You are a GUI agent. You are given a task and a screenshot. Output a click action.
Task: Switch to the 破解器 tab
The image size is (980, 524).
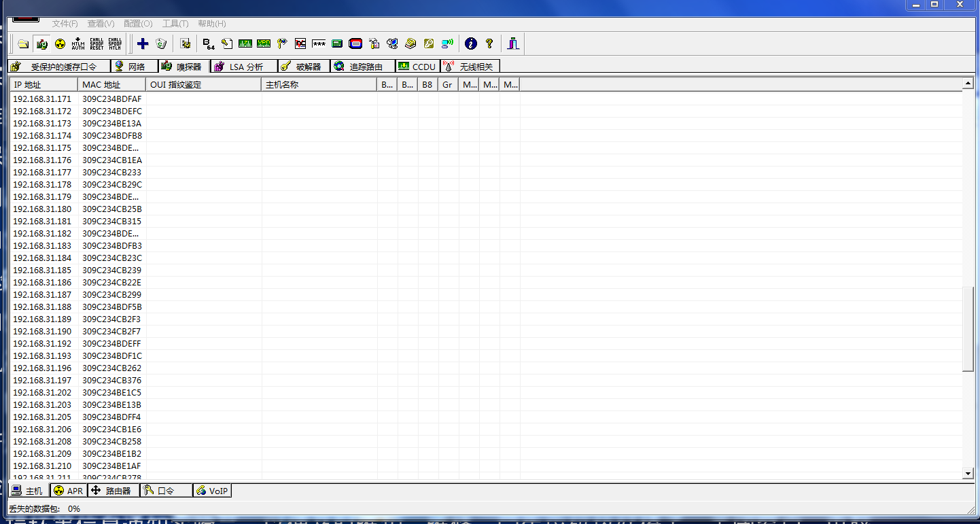[x=304, y=67]
